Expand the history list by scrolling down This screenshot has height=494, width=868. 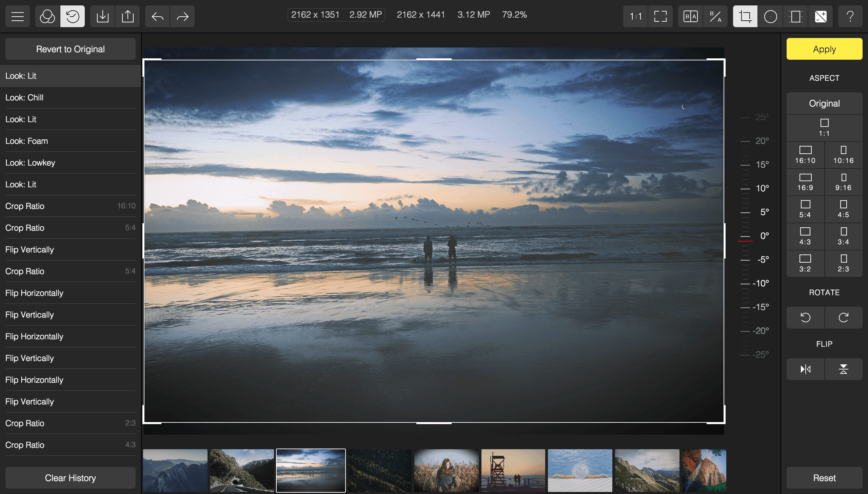pyautogui.click(x=70, y=444)
